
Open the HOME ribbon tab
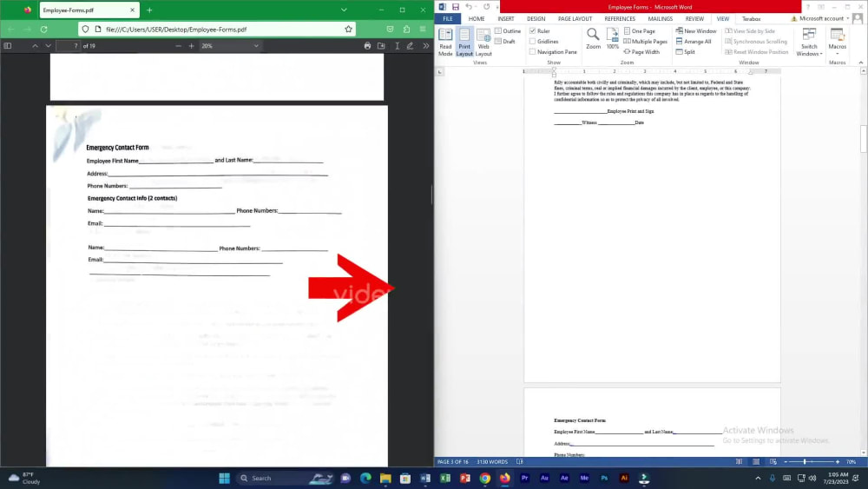[x=476, y=19]
